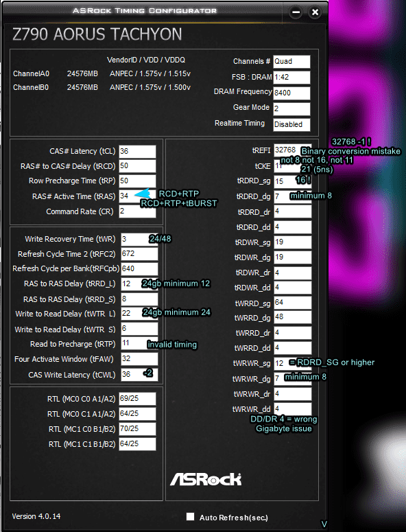Select the tRDRD_sg value field
This screenshot has height=532, width=406.
(x=292, y=181)
